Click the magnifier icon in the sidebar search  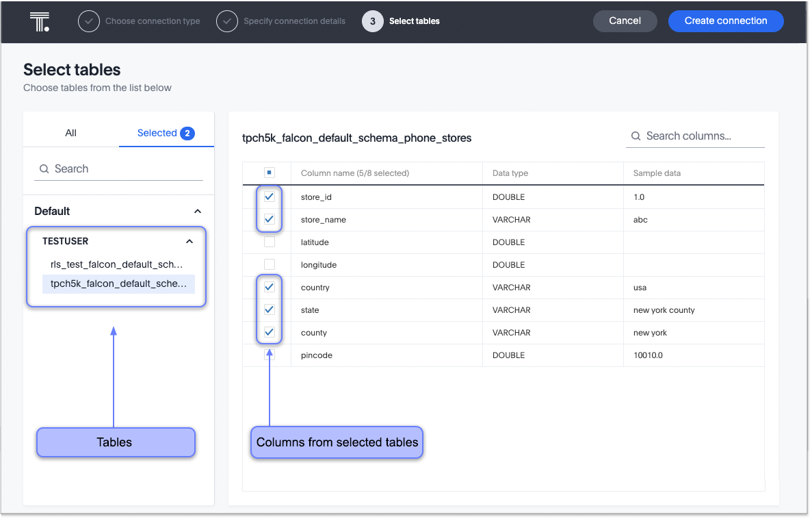(44, 168)
